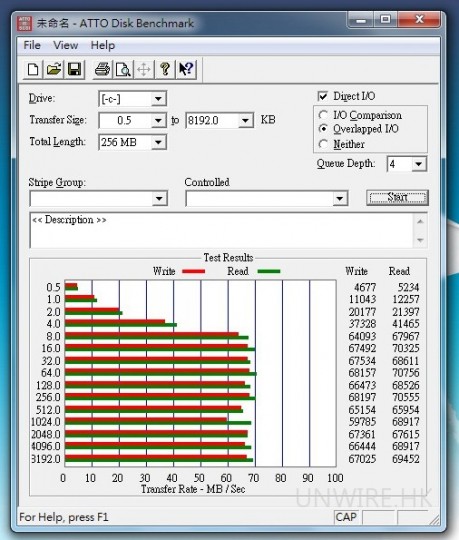Click the Transfer Rate - MB / Sec axis label
Screen dimensions: 459x540
[x=193, y=489]
